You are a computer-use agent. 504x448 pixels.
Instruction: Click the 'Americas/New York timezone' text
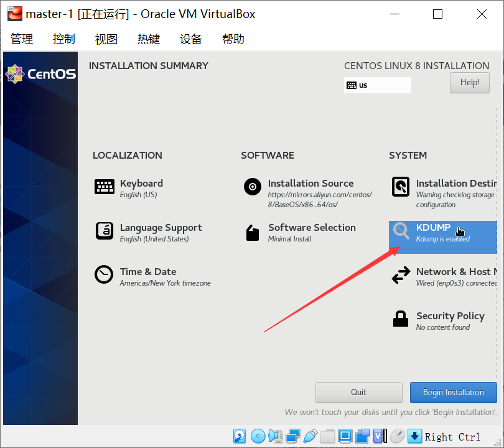point(166,283)
